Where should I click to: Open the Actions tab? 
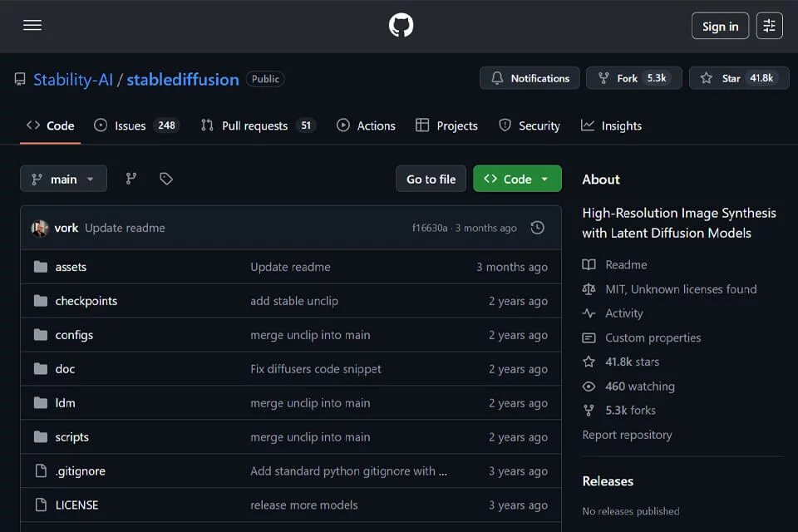[x=366, y=126]
